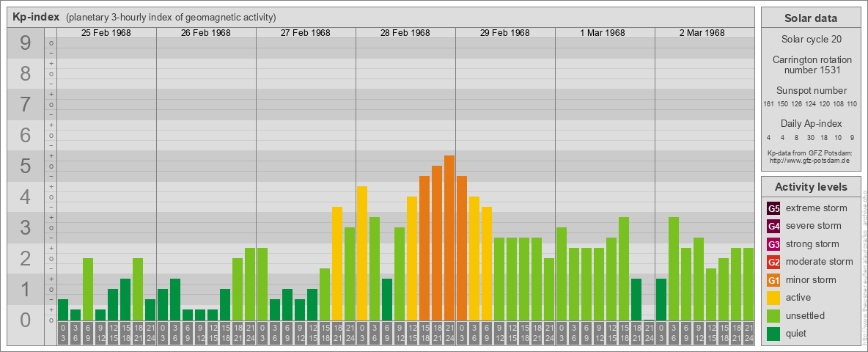Click the G2 moderate storm badge
This screenshot has width=868, height=352.
coord(773,262)
